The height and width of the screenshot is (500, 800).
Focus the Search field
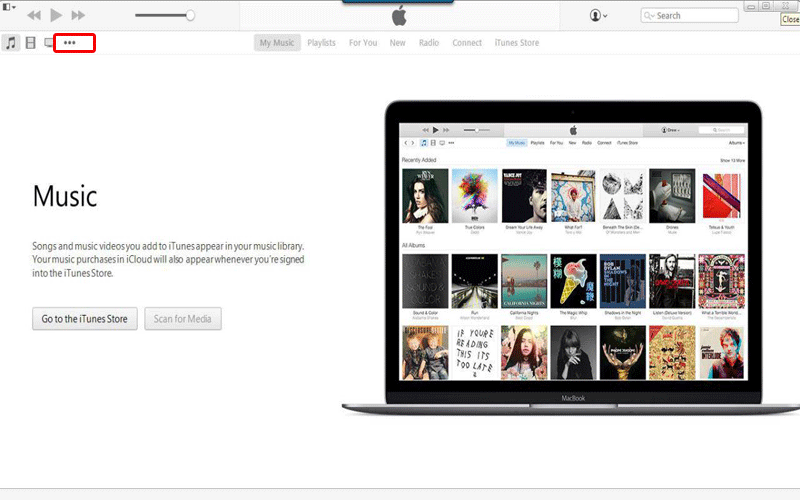(x=689, y=16)
